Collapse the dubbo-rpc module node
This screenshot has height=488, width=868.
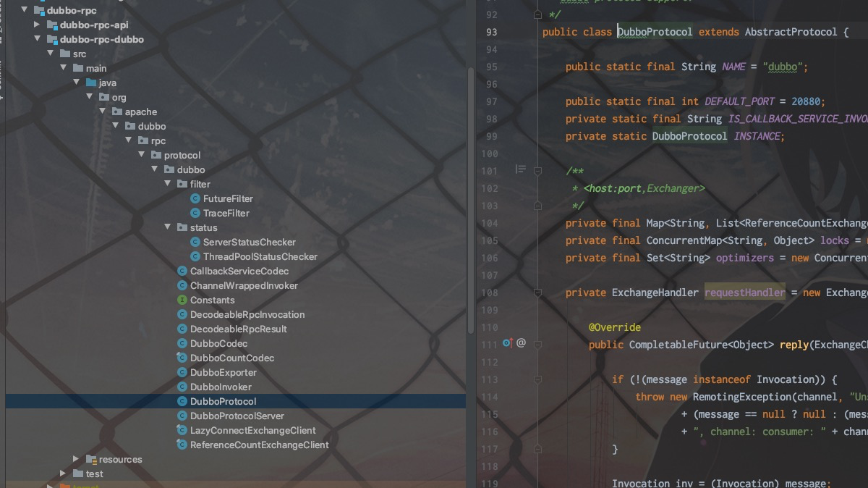25,10
